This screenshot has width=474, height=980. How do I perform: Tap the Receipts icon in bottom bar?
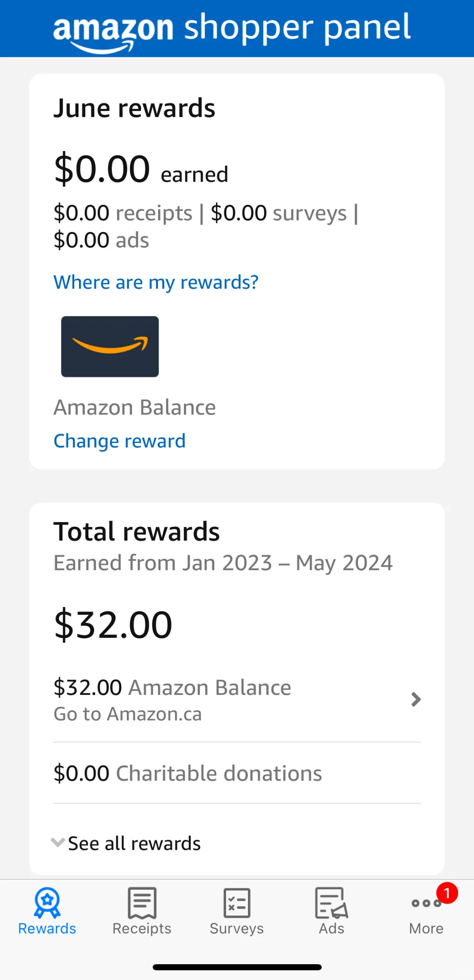click(x=142, y=902)
